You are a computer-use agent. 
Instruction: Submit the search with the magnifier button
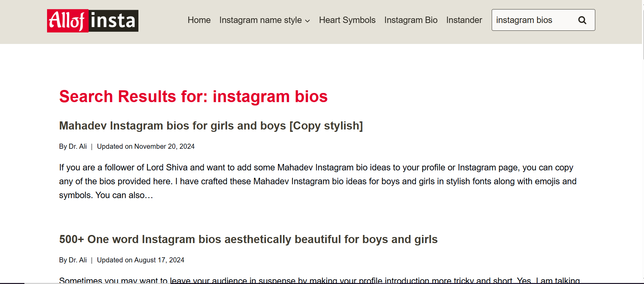tap(582, 20)
